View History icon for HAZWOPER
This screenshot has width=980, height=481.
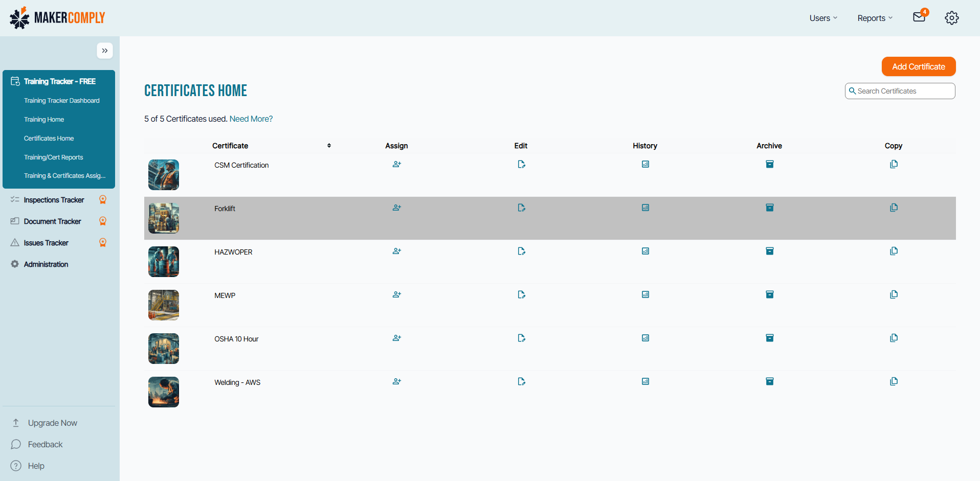pos(645,251)
